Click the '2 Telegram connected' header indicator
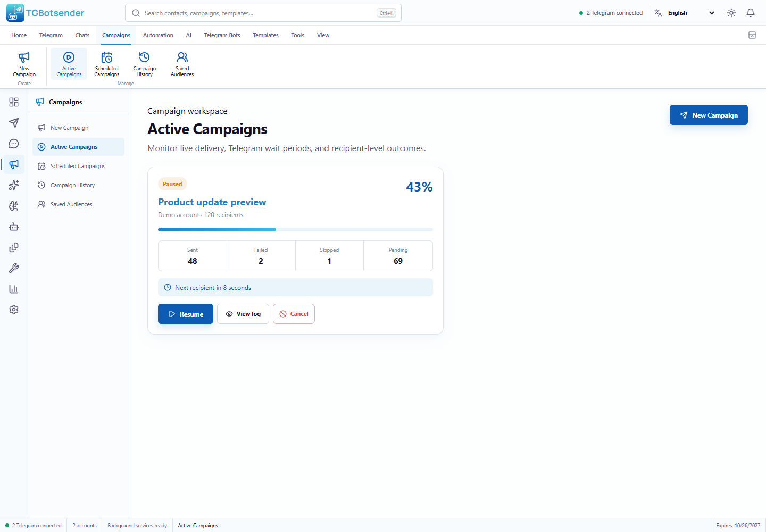This screenshot has height=532, width=766. (x=611, y=13)
